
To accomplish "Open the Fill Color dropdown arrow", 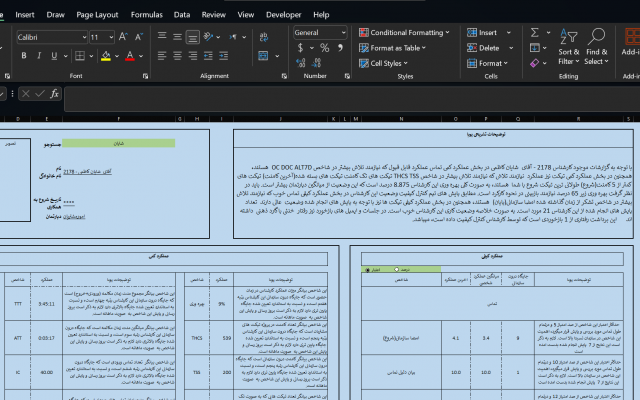I will [117, 56].
